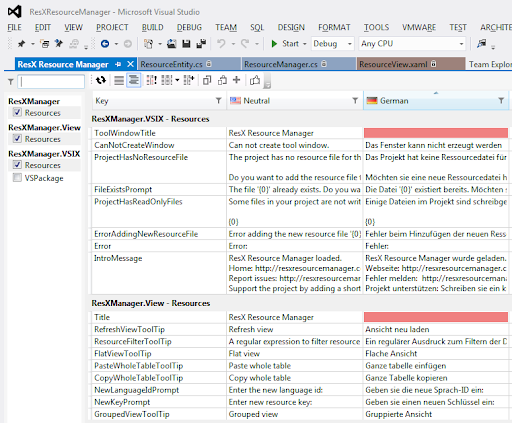Open the VMWARE menu
Screen dimensions: 512x423
click(x=419, y=27)
